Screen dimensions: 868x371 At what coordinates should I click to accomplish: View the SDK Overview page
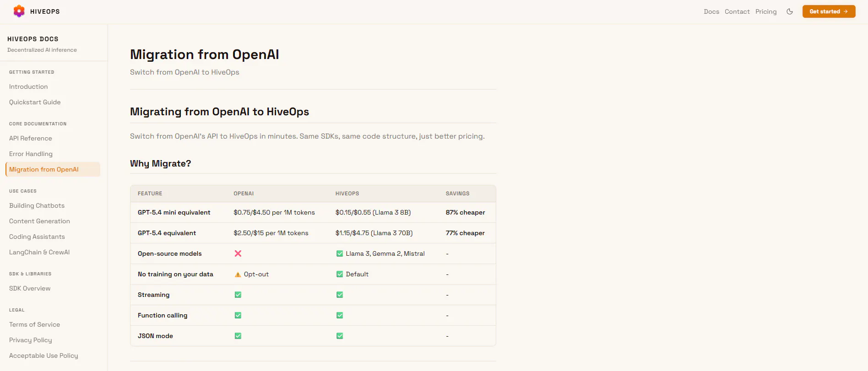pyautogui.click(x=30, y=288)
